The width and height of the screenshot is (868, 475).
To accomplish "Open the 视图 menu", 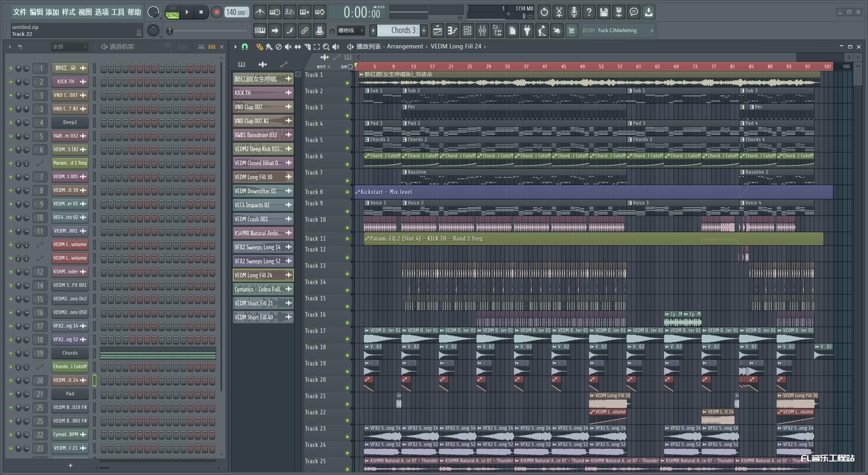I will click(x=85, y=12).
